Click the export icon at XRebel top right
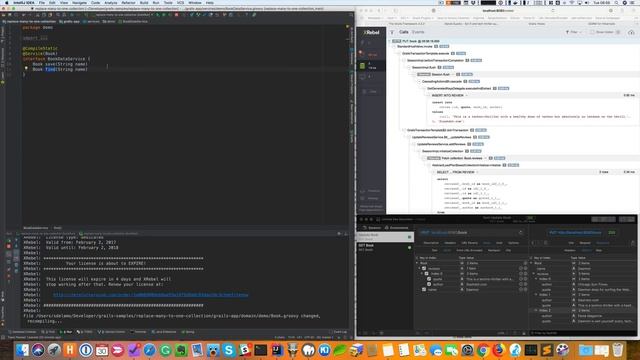 [x=631, y=32]
